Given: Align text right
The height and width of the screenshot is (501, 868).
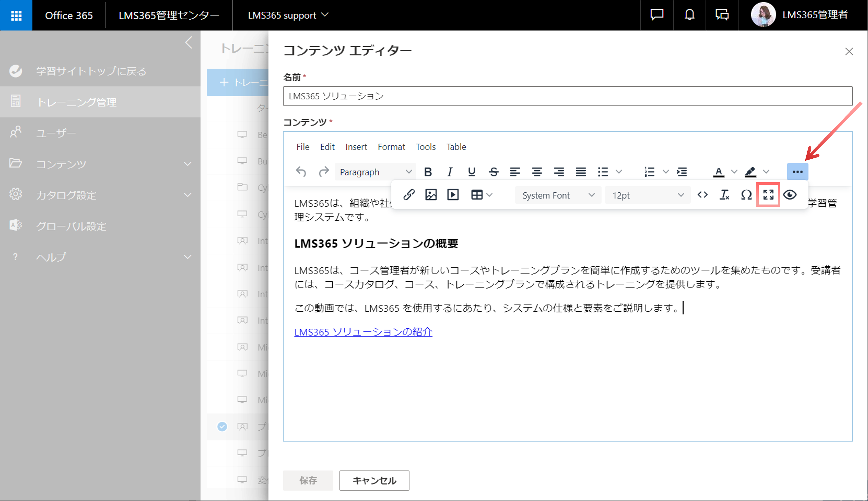Looking at the screenshot, I should [559, 172].
